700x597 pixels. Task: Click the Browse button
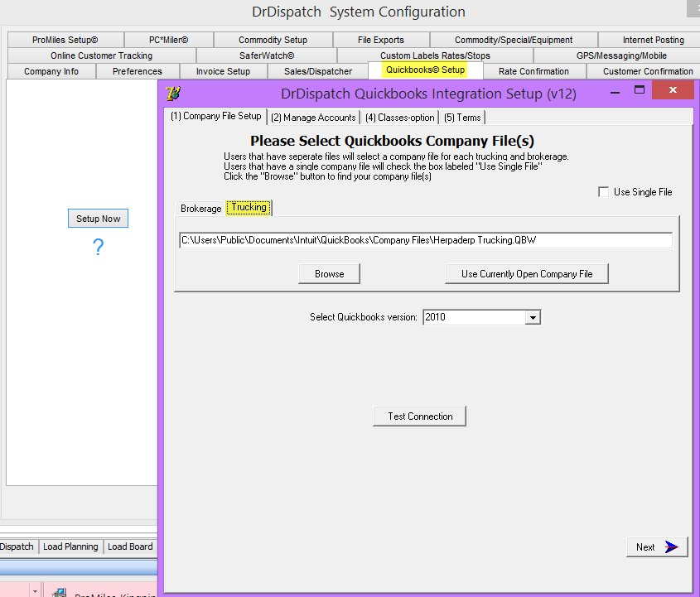coord(330,274)
